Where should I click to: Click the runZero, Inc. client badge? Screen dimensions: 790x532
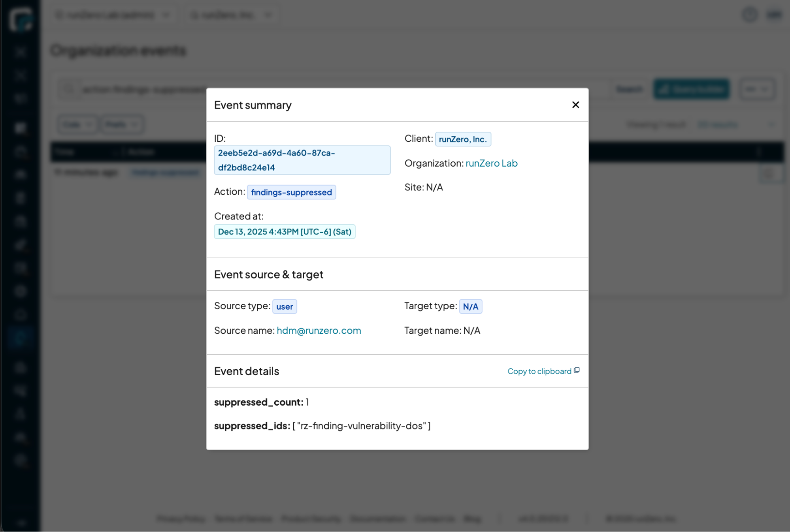(x=463, y=139)
